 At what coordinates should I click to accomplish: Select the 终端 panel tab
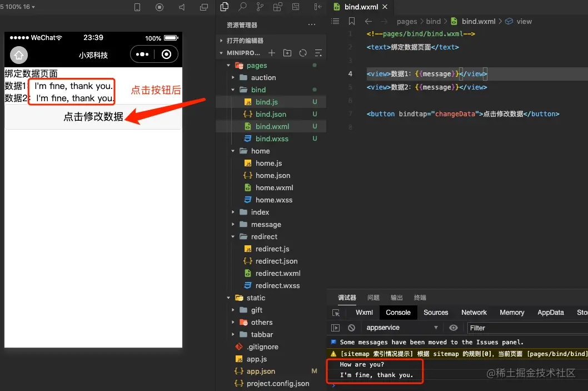420,298
